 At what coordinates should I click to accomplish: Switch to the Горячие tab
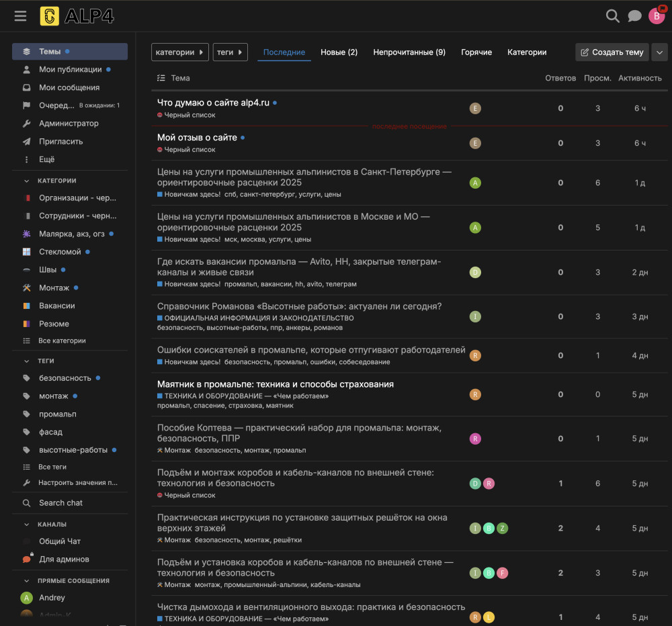coord(476,52)
